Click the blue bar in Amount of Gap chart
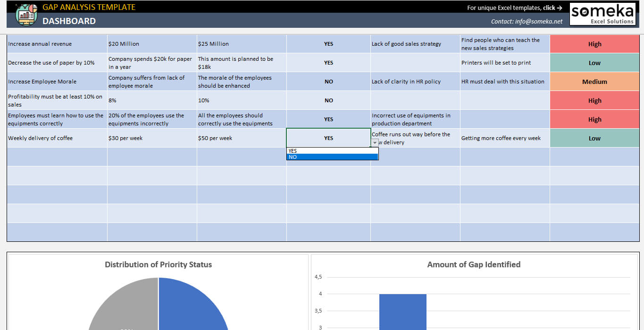Viewport: 644px width, 330px height. click(402, 312)
